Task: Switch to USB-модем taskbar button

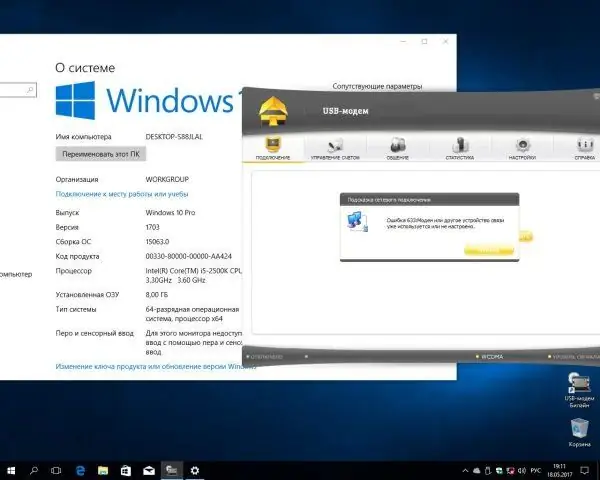Action: pos(171,470)
